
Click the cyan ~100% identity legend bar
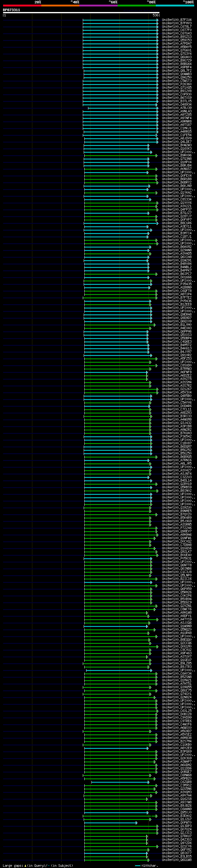click(x=175, y=6)
